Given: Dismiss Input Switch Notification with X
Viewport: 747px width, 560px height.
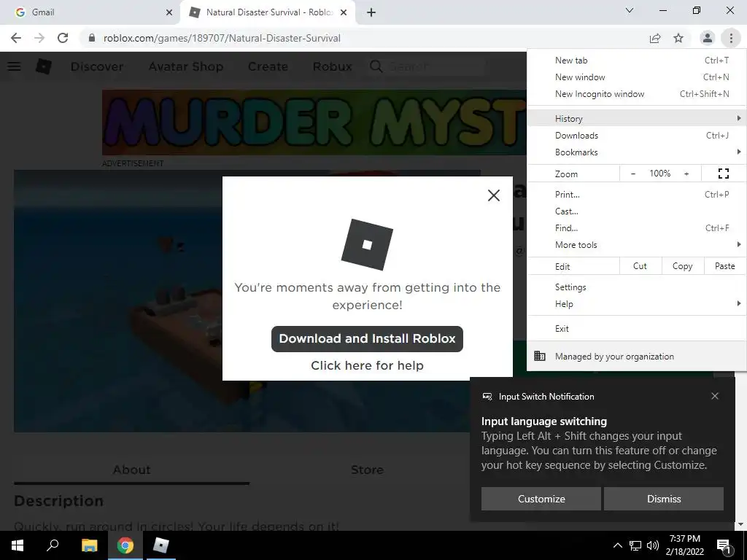Looking at the screenshot, I should click(715, 396).
